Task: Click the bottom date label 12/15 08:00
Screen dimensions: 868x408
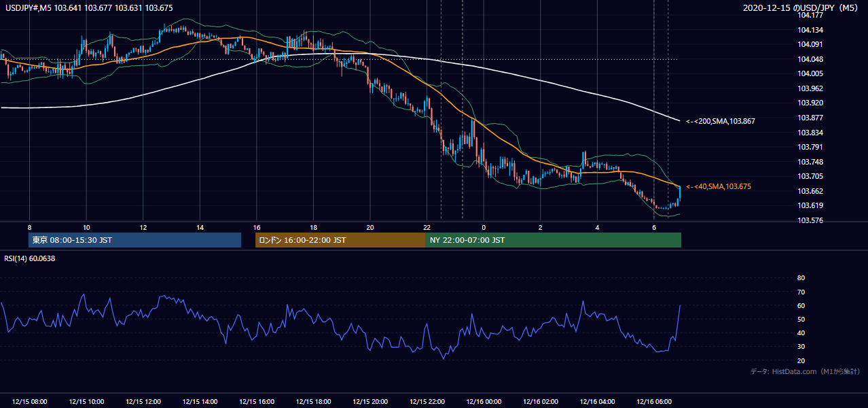Action: 29,402
